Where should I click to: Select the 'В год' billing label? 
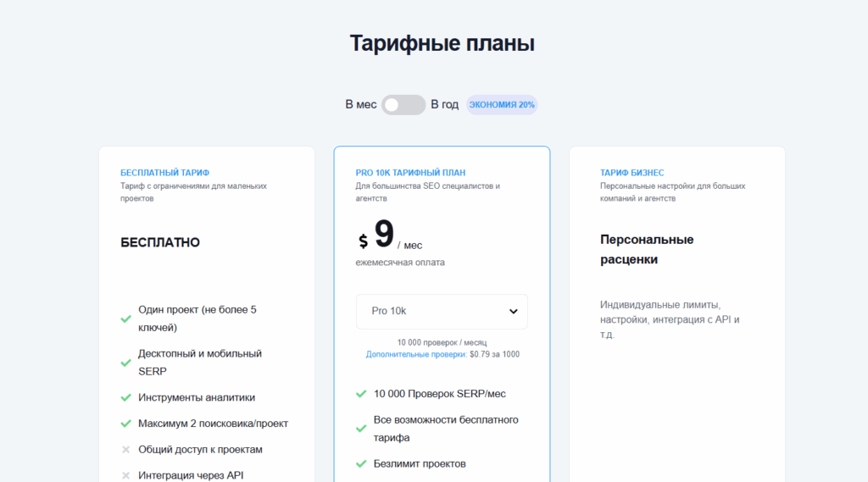tap(444, 104)
